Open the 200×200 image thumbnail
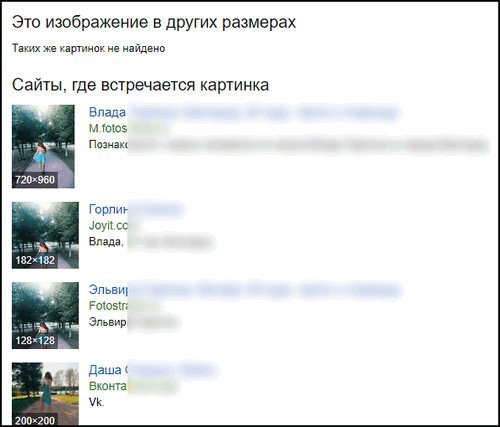This screenshot has width=500, height=427. pyautogui.click(x=45, y=394)
